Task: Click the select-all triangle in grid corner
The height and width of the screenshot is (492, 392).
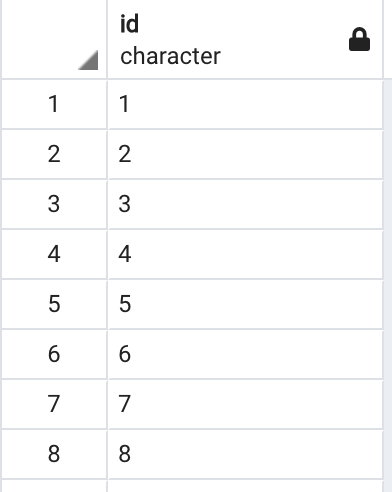Action: pyautogui.click(x=88, y=60)
